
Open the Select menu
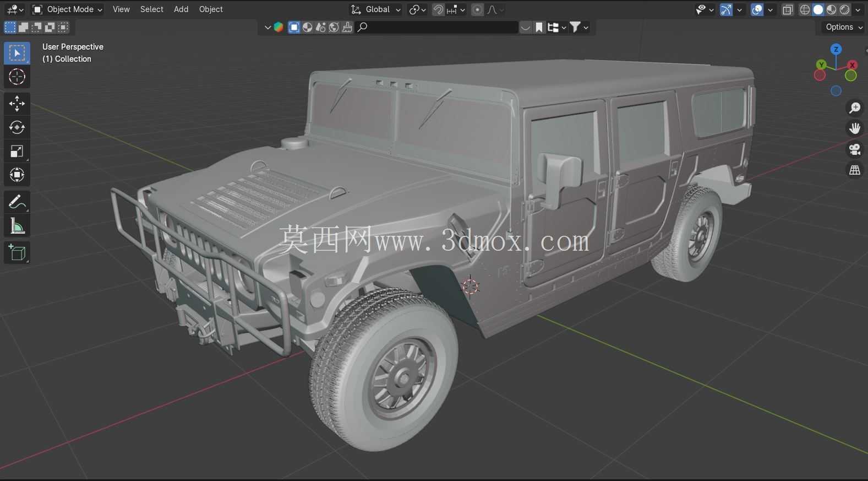point(151,9)
